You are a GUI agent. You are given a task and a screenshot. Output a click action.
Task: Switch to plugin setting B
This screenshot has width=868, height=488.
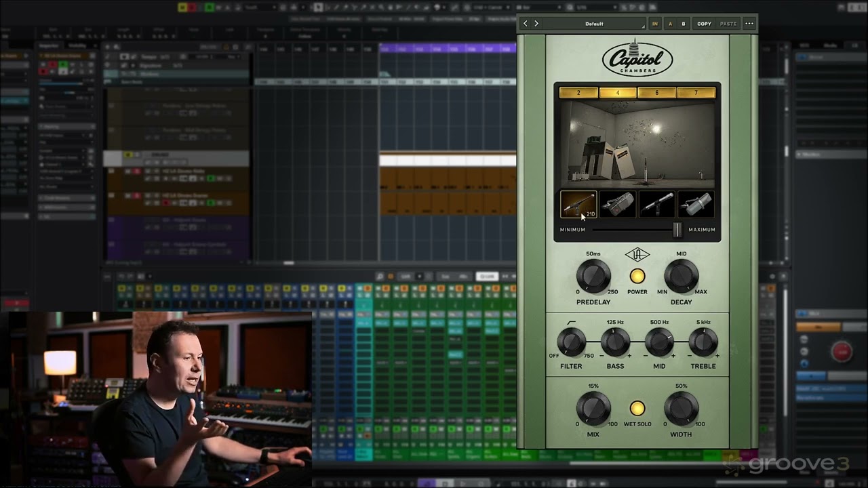point(684,24)
